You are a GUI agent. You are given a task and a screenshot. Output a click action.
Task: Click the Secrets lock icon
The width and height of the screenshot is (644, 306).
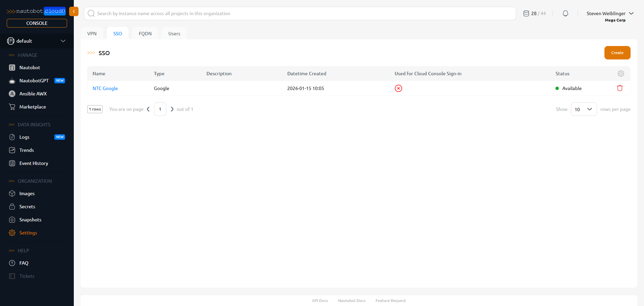(12, 207)
